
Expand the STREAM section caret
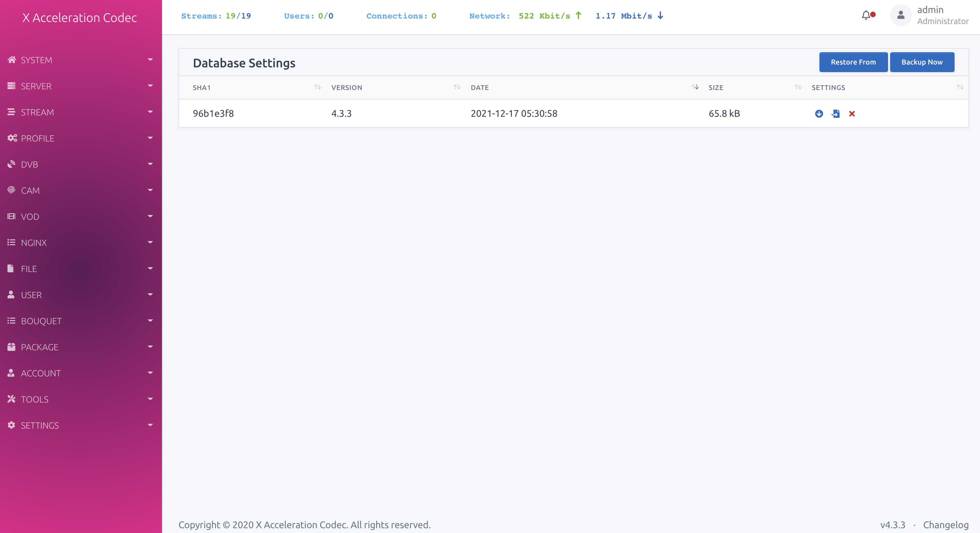(150, 112)
